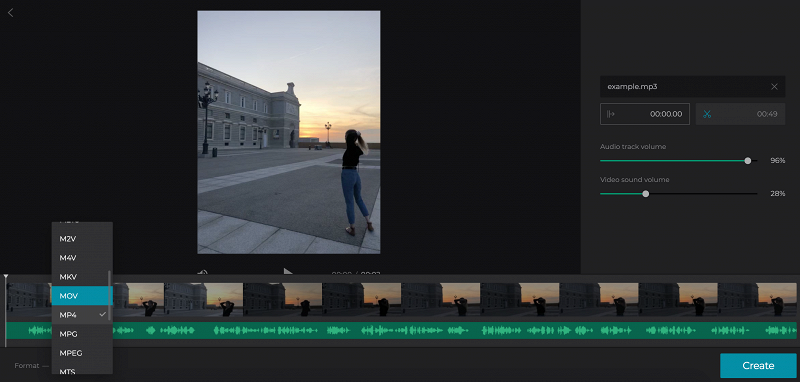Play the video preview
800x382 pixels.
coord(288,272)
